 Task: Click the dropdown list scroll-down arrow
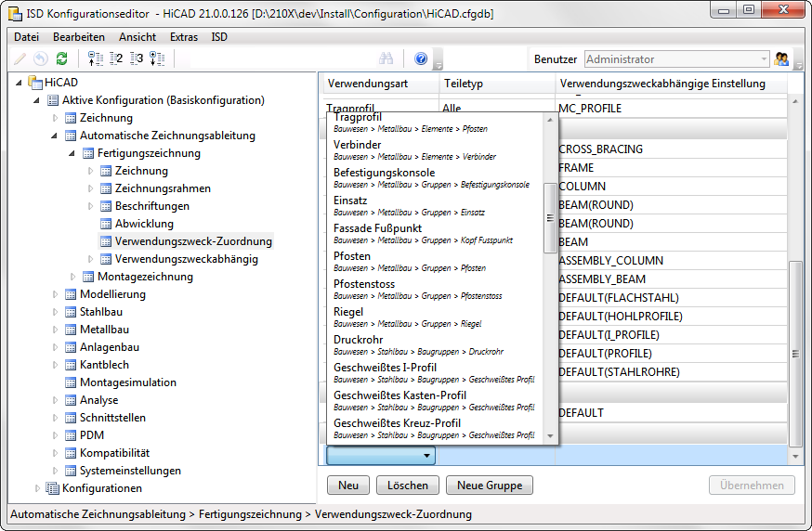click(550, 436)
